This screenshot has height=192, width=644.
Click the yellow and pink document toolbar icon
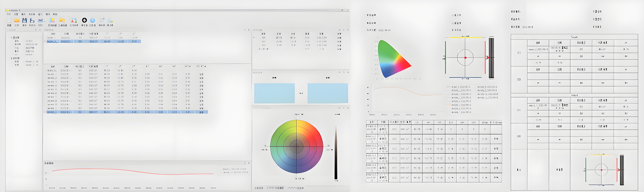(x=52, y=20)
